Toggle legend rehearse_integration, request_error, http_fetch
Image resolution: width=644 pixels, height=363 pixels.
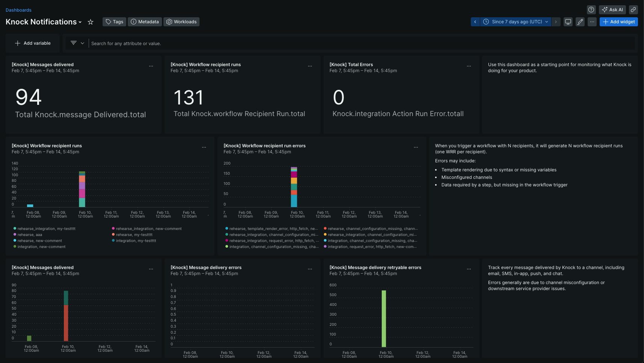[x=272, y=240]
